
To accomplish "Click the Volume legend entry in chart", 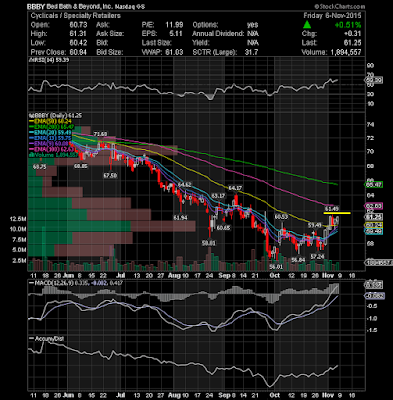I will pyautogui.click(x=54, y=155).
